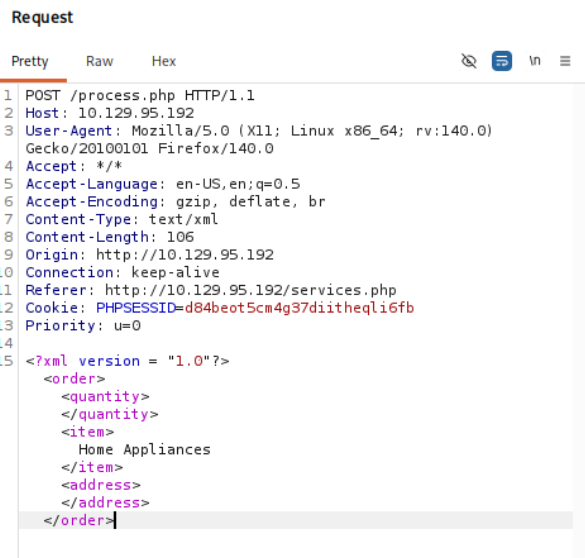Switch to the Pretty tab
Screen dimensions: 585x558
click(30, 61)
